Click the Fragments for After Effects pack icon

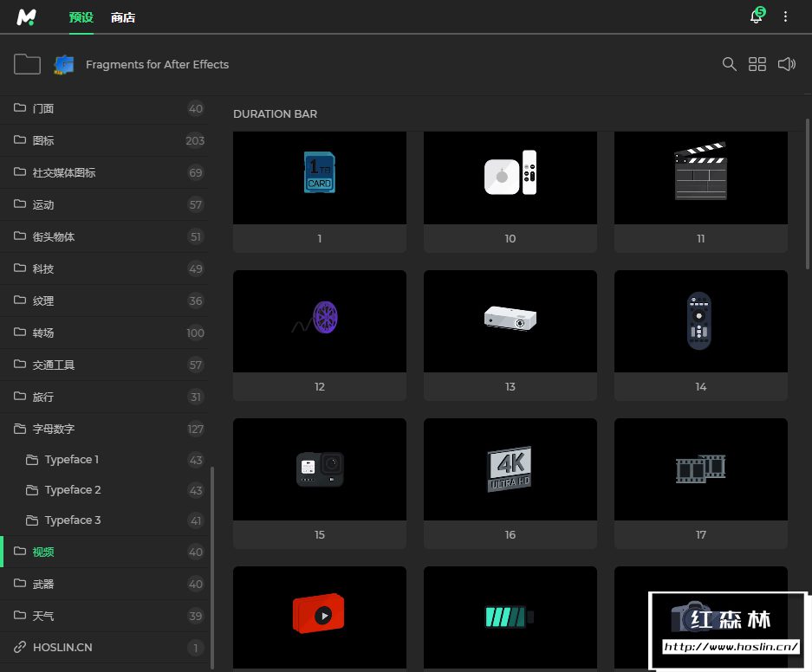click(x=64, y=65)
